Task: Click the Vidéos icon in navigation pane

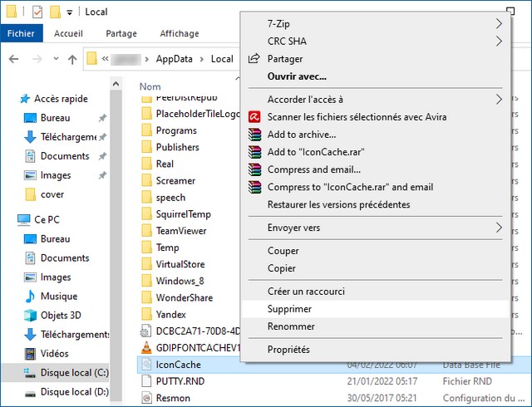Action: click(x=29, y=354)
